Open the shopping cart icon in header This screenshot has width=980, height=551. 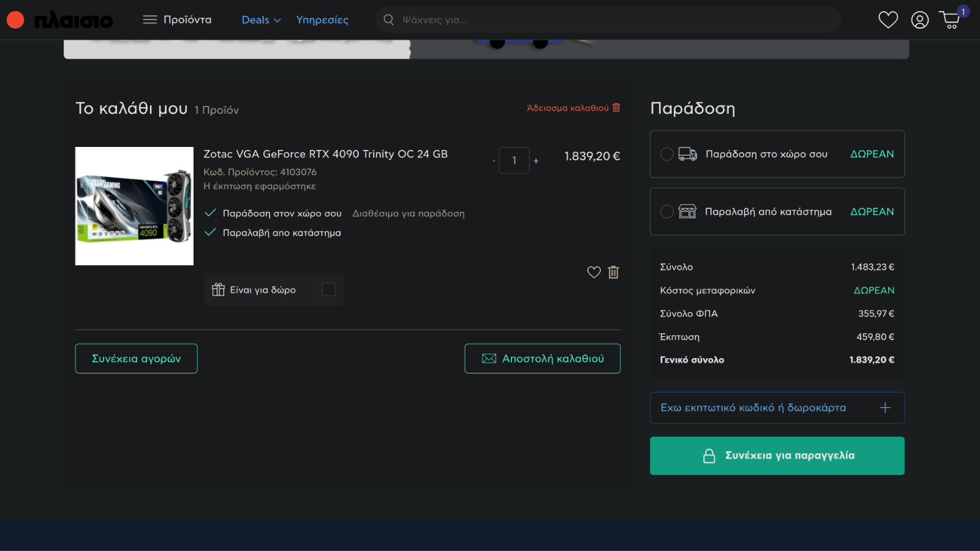951,20
